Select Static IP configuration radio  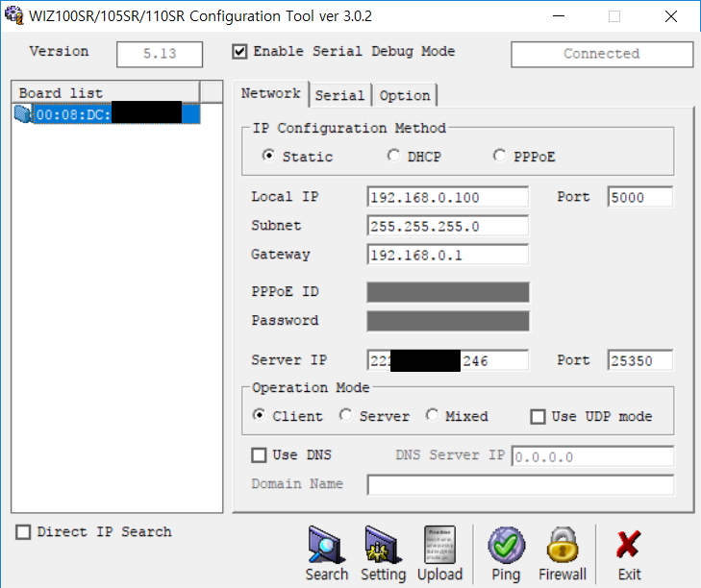pyautogui.click(x=268, y=156)
